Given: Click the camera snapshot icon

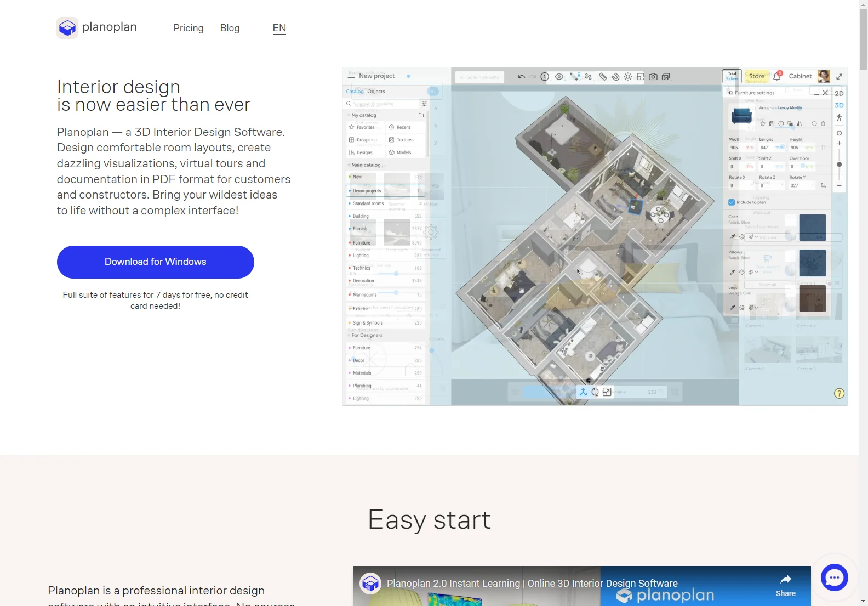Looking at the screenshot, I should (x=653, y=77).
